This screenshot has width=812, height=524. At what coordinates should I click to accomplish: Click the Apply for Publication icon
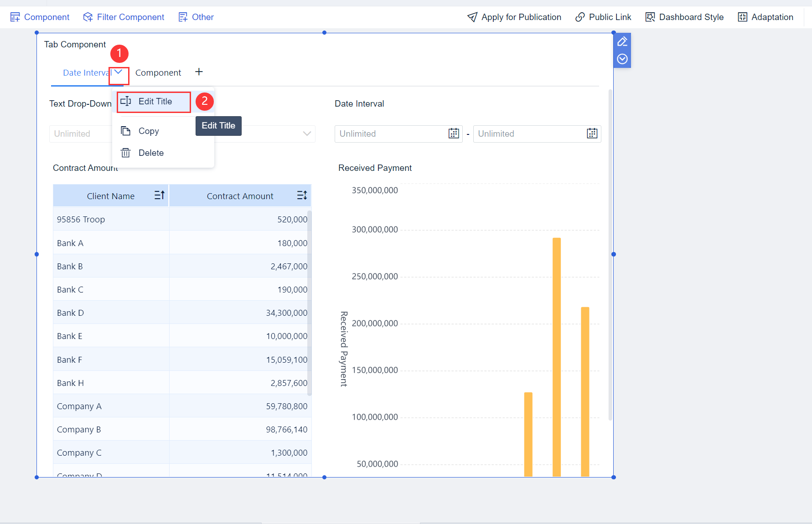click(472, 17)
